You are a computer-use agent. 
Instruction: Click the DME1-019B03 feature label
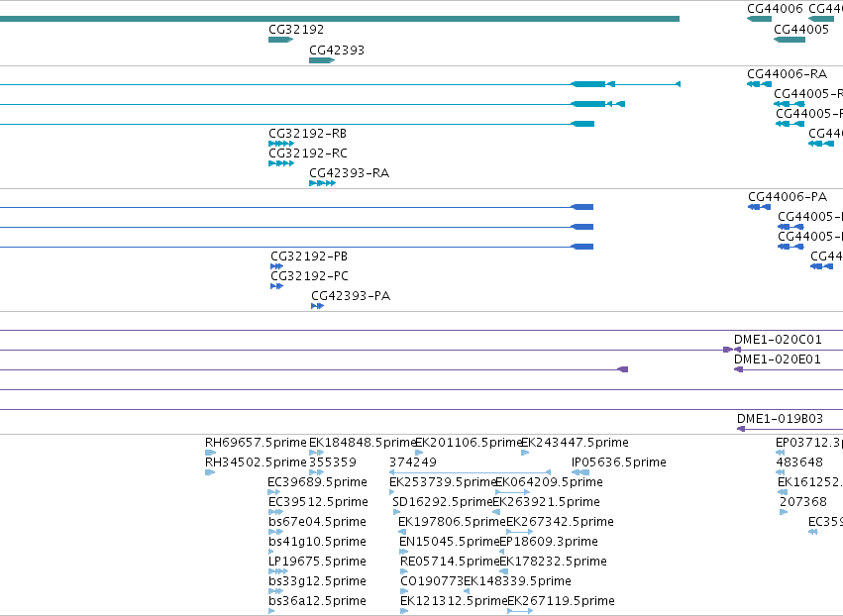pos(781,419)
